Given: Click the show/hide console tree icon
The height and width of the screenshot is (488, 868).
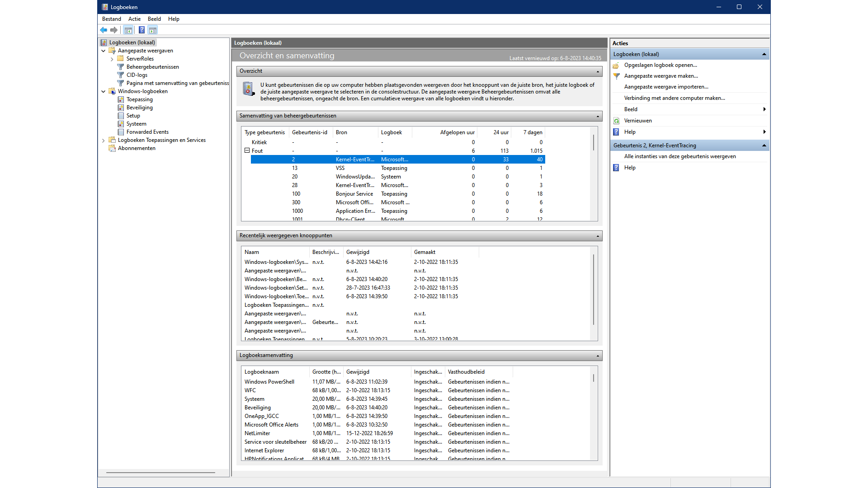Looking at the screenshot, I should (128, 30).
